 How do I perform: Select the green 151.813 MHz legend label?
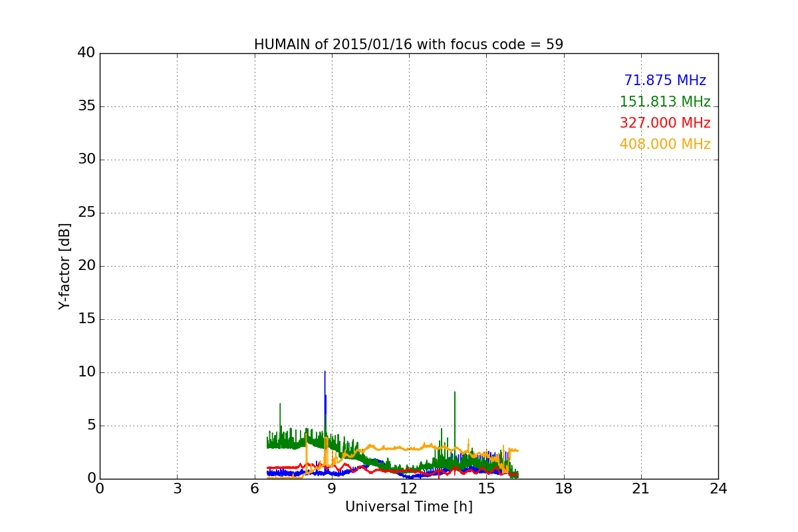click(x=665, y=102)
